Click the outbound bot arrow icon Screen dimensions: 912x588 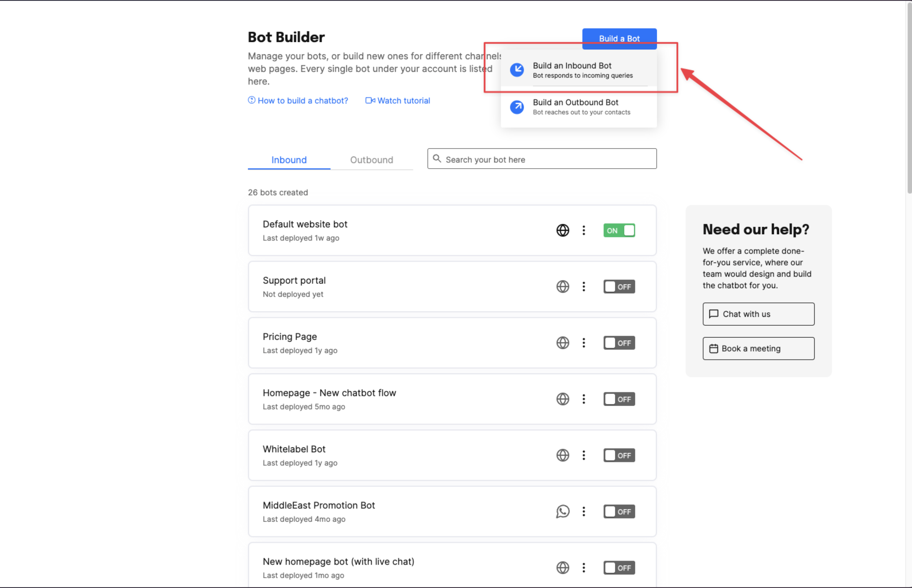tap(517, 107)
